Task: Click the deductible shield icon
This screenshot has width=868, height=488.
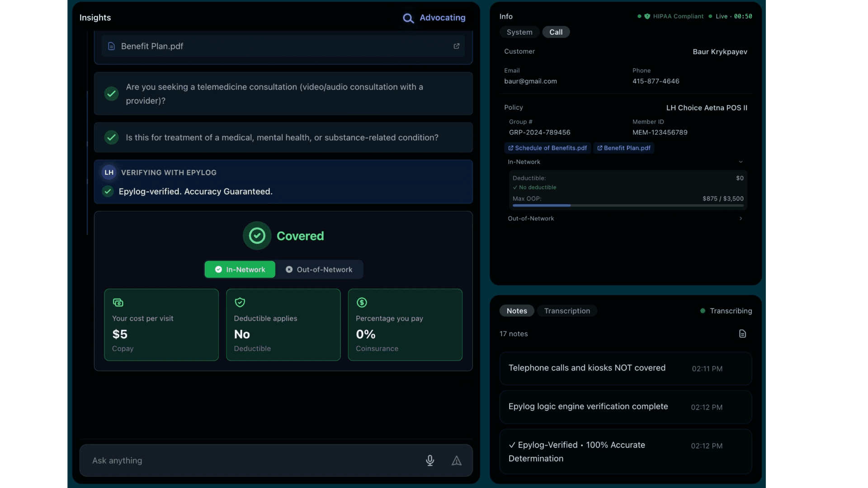Action: (240, 302)
